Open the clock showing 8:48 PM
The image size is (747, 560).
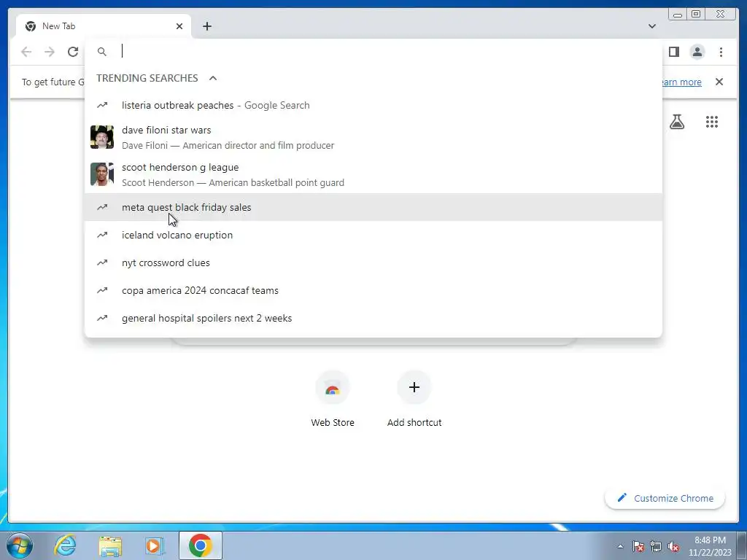click(x=710, y=546)
